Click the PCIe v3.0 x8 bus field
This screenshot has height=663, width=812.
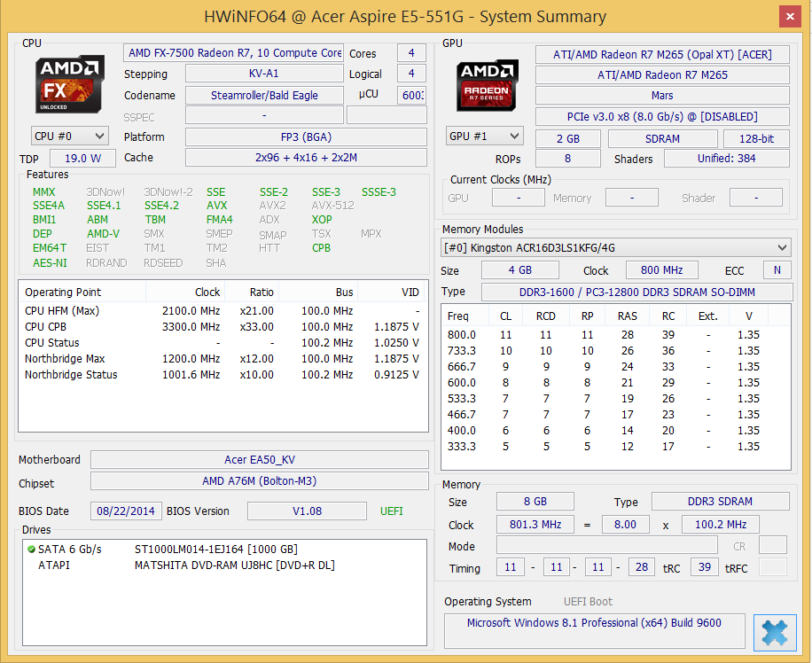pyautogui.click(x=662, y=116)
